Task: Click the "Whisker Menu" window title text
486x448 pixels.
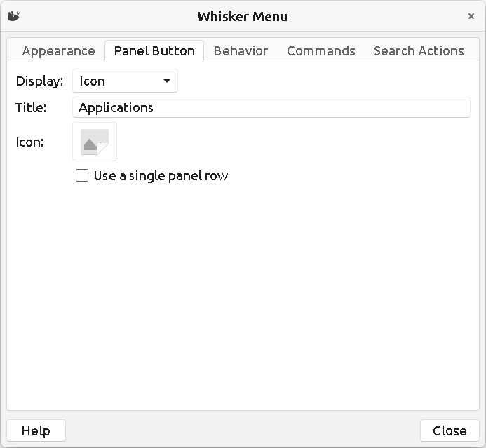Action: point(242,16)
